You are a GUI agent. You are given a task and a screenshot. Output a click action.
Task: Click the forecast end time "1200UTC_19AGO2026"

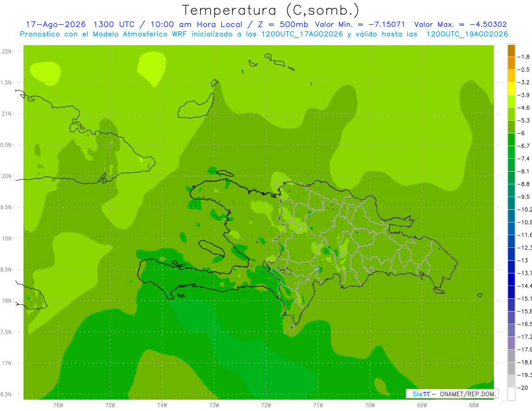coord(467,34)
